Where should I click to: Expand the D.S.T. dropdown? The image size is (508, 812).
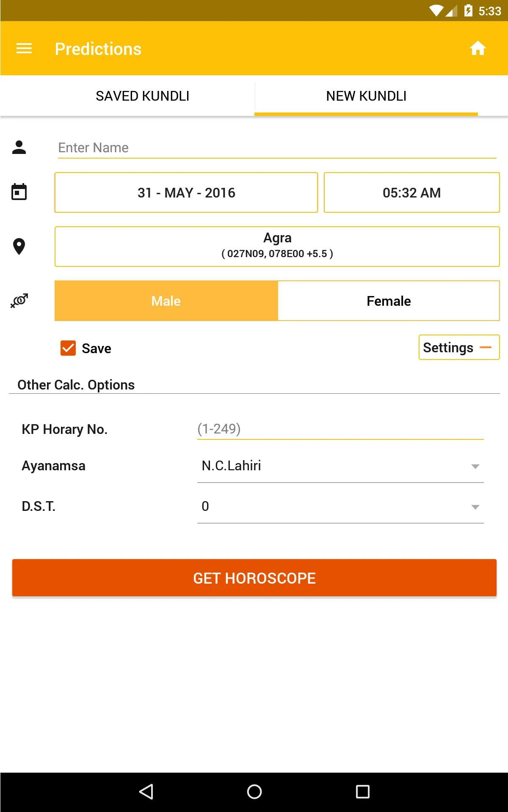pyautogui.click(x=340, y=506)
